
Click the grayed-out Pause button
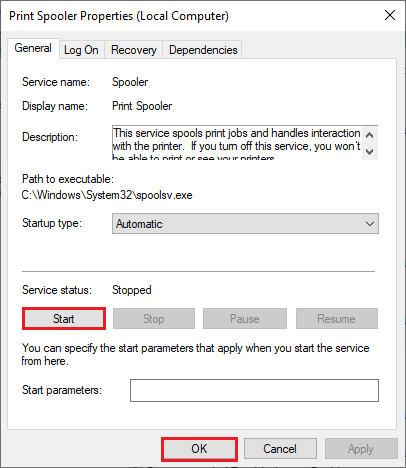tap(245, 319)
